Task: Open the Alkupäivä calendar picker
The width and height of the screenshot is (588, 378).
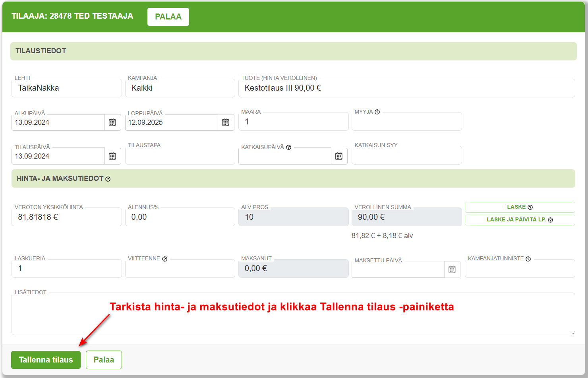Action: point(112,122)
